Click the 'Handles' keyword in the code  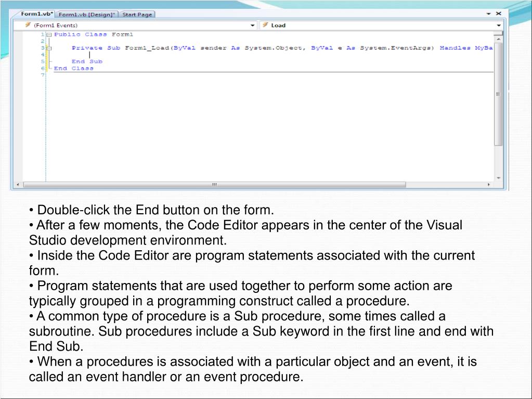coord(455,48)
